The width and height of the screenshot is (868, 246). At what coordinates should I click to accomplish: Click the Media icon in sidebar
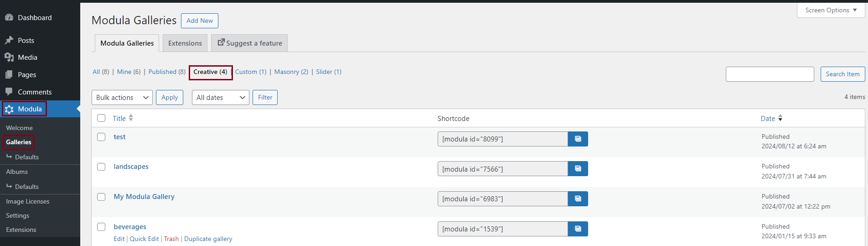[x=9, y=58]
